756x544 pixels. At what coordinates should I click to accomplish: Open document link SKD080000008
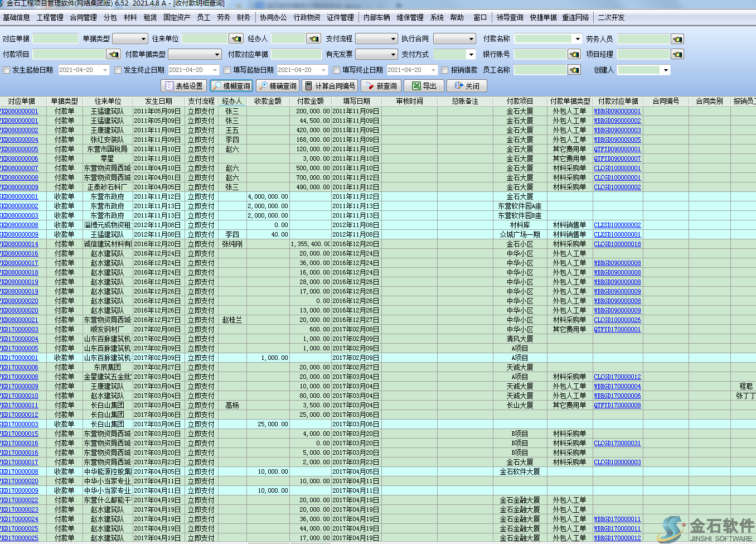click(19, 225)
